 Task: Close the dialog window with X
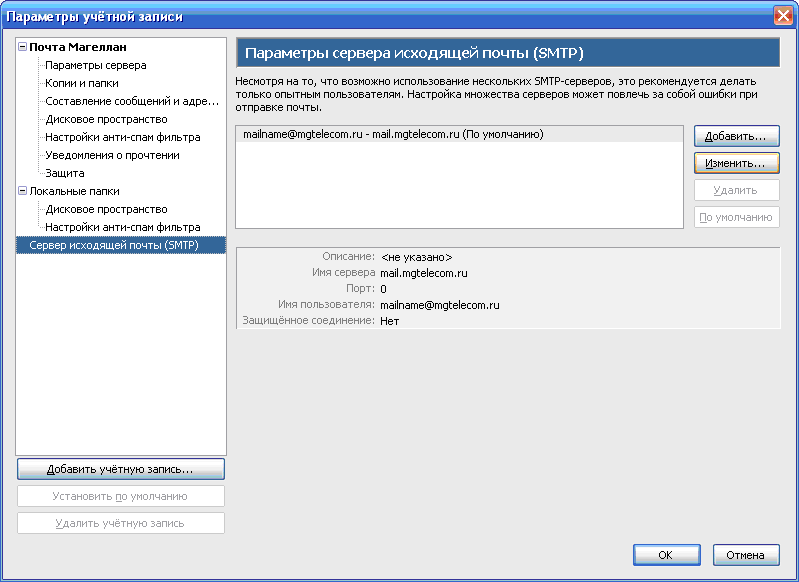[x=783, y=15]
